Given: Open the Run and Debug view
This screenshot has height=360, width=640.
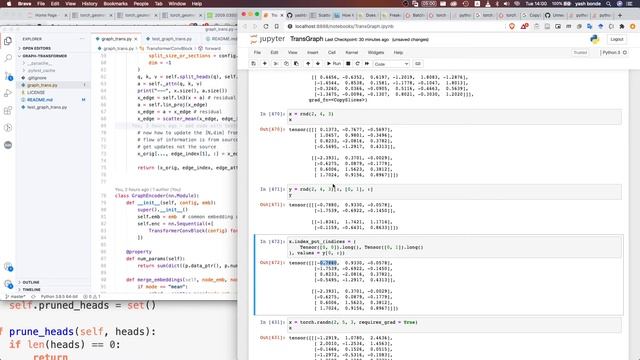Looking at the screenshot, I should pos(8,93).
